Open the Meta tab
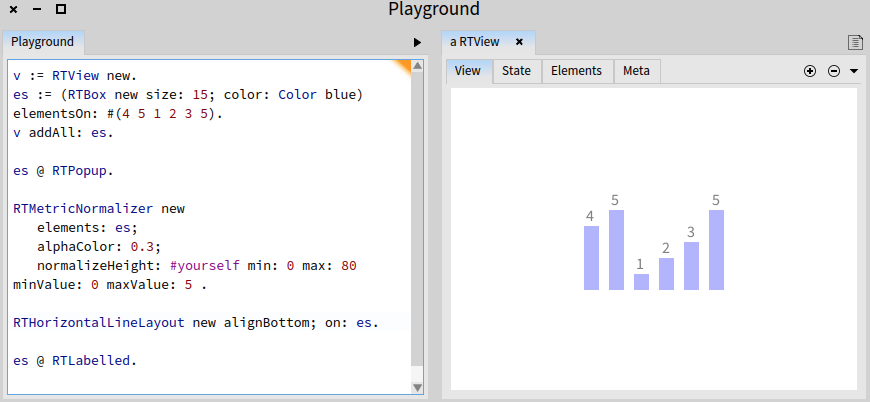 click(636, 71)
